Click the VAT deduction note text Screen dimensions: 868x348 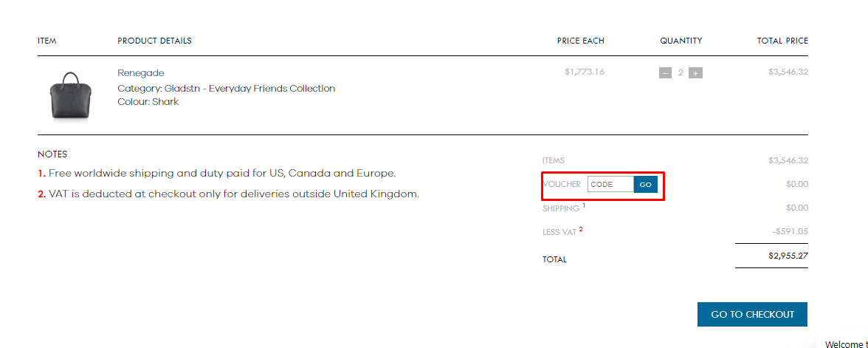(x=229, y=194)
